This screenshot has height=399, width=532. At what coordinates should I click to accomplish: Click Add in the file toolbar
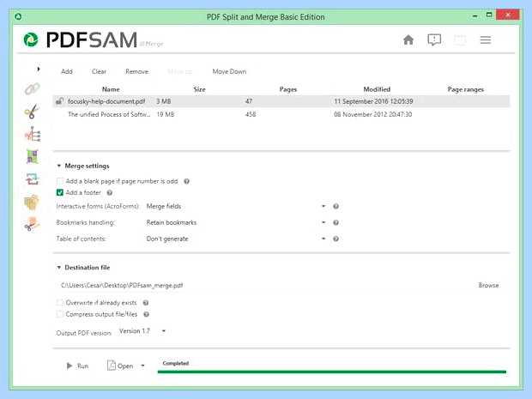pyautogui.click(x=67, y=71)
